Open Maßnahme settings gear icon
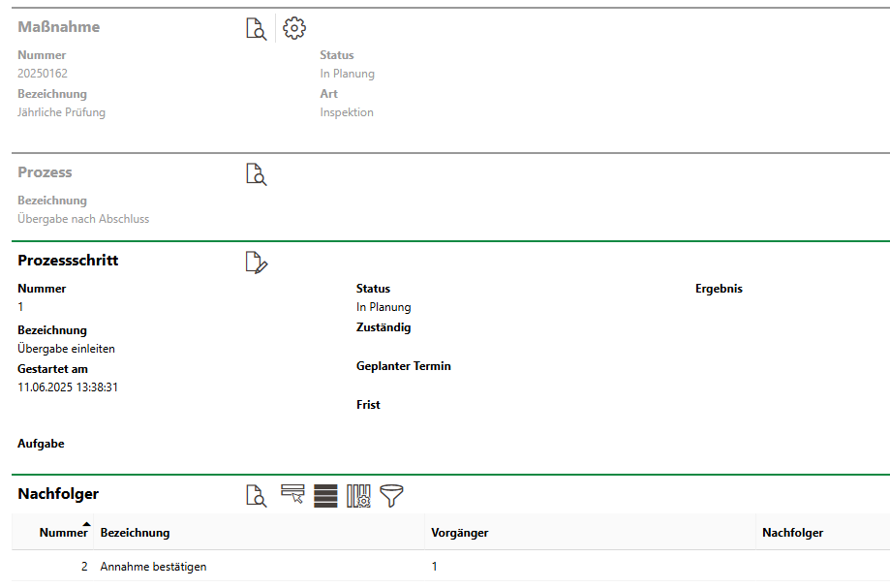This screenshot has width=890, height=588. pyautogui.click(x=294, y=28)
